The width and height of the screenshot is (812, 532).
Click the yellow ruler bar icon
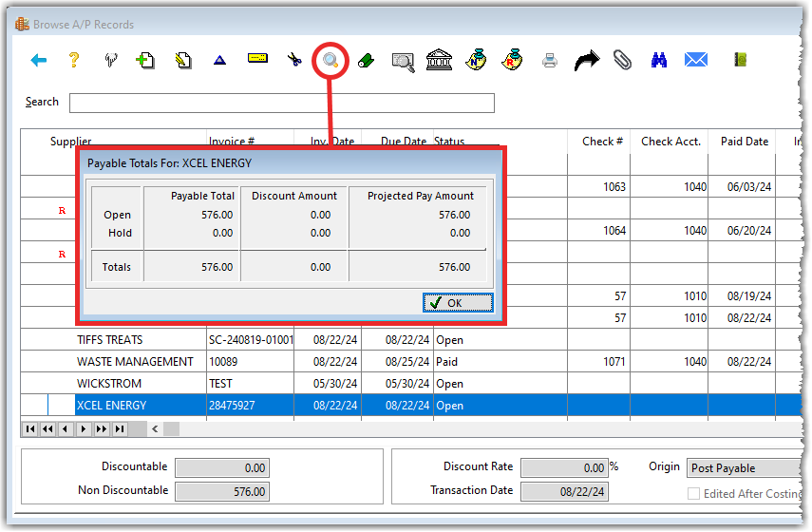(257, 58)
